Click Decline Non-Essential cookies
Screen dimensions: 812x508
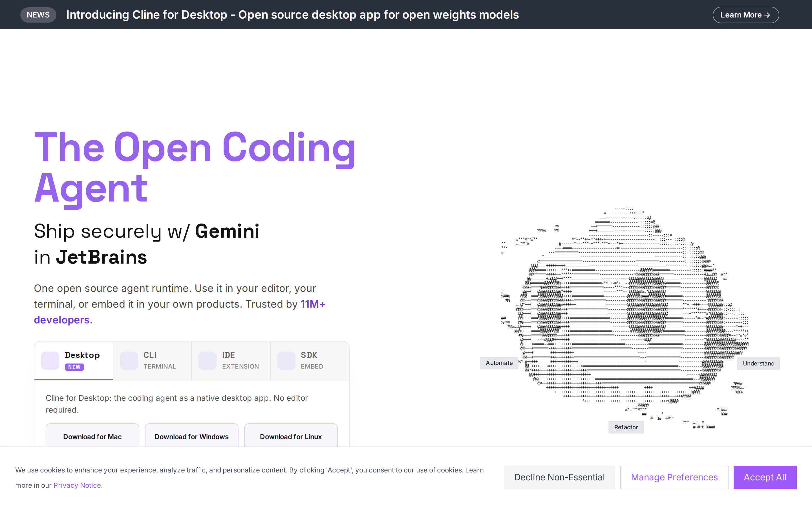(559, 478)
